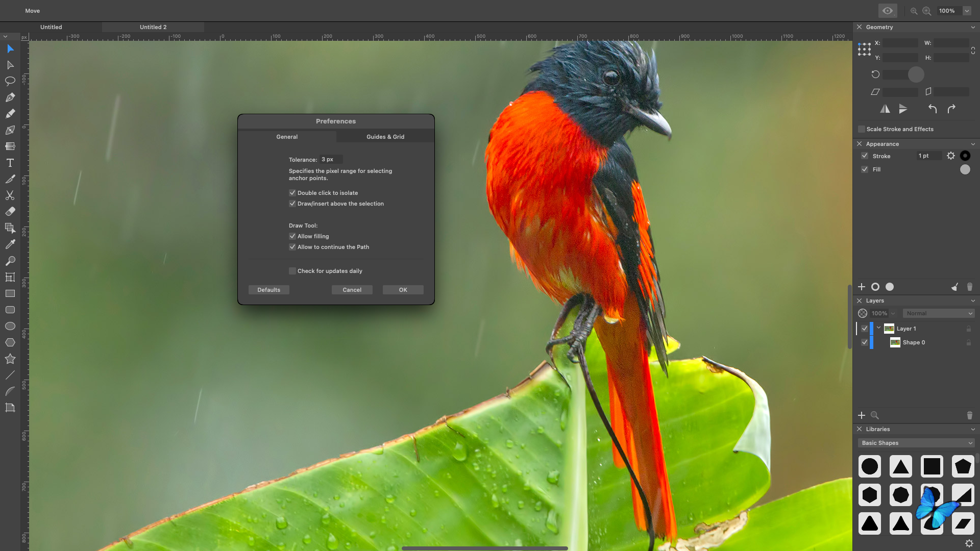Click the black stroke color swatch
This screenshot has width=980, height=551.
(965, 156)
